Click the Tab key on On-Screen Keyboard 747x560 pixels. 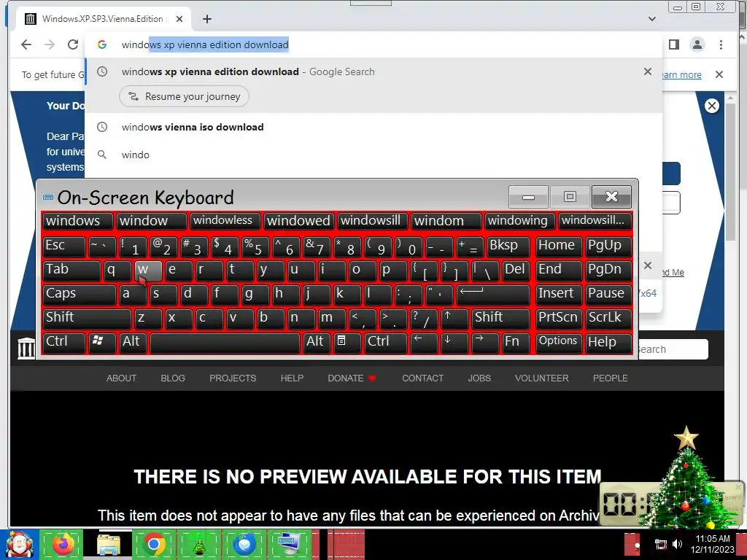pos(71,271)
